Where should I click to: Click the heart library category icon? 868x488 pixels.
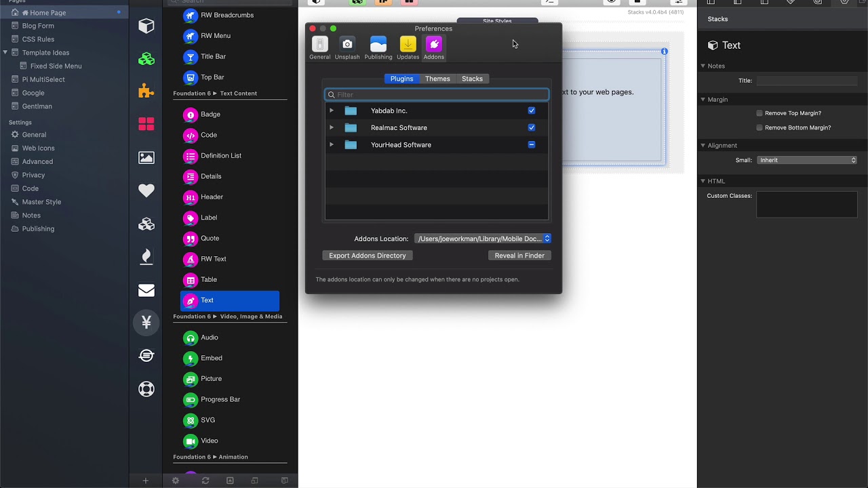(146, 190)
